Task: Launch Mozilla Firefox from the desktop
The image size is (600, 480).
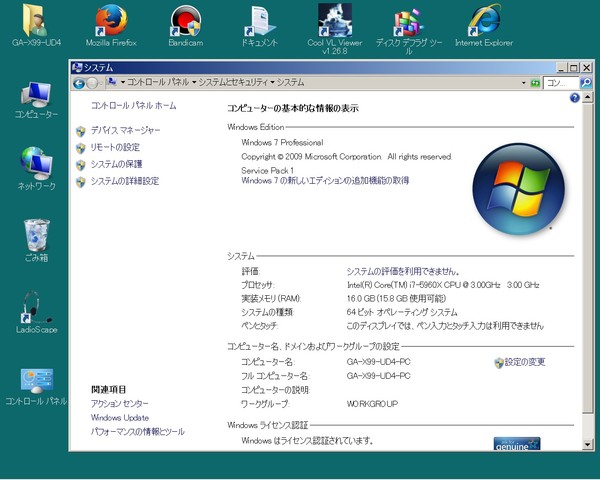Action: pyautogui.click(x=111, y=25)
